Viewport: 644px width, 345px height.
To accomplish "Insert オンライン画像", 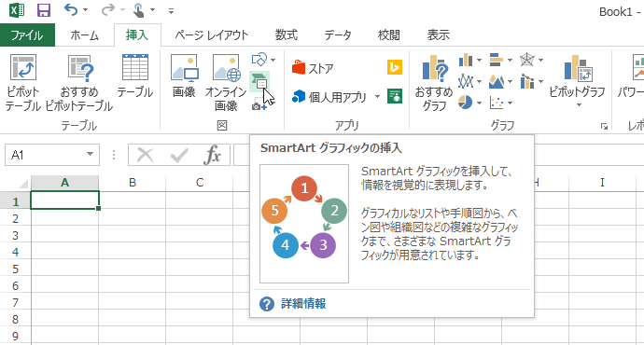I will click(x=226, y=83).
